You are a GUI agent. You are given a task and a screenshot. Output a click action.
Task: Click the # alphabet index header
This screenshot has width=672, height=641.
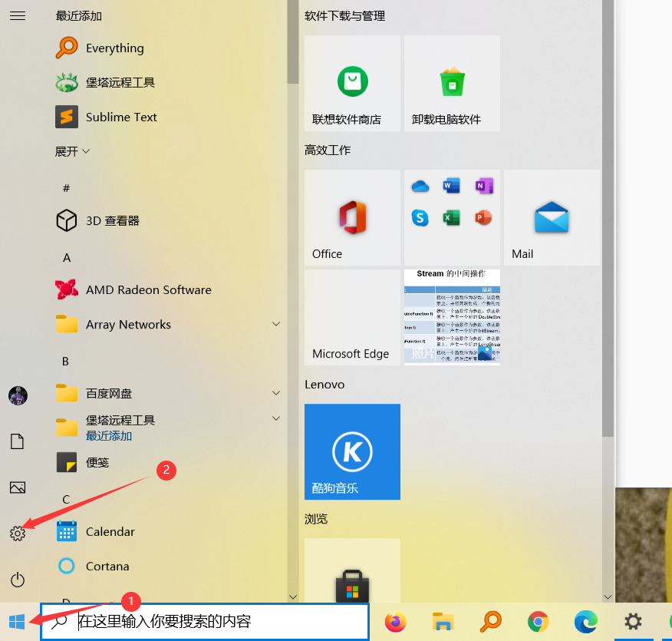click(x=66, y=188)
